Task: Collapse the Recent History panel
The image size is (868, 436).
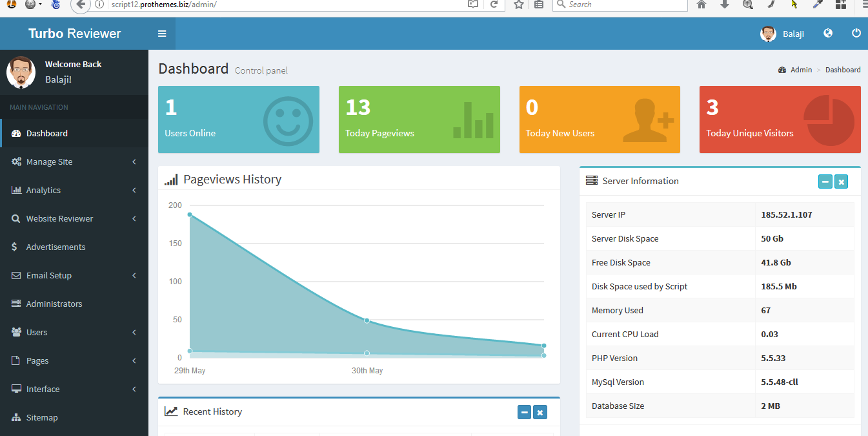Action: coord(524,411)
